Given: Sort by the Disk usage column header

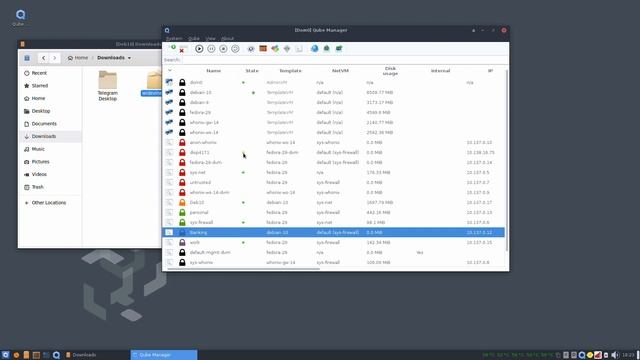Looking at the screenshot, I should pos(390,71).
